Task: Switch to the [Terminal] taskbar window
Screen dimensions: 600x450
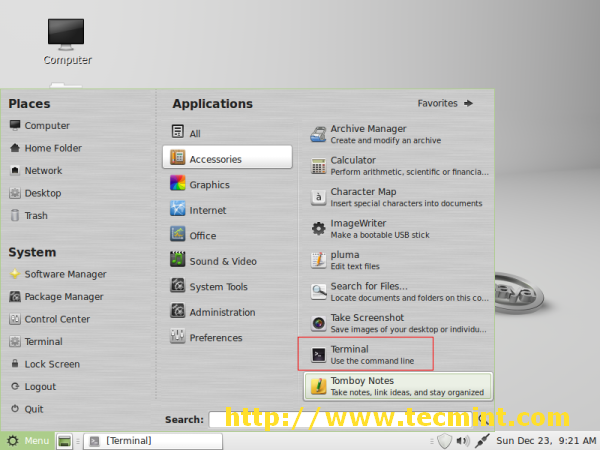Action: click(153, 441)
